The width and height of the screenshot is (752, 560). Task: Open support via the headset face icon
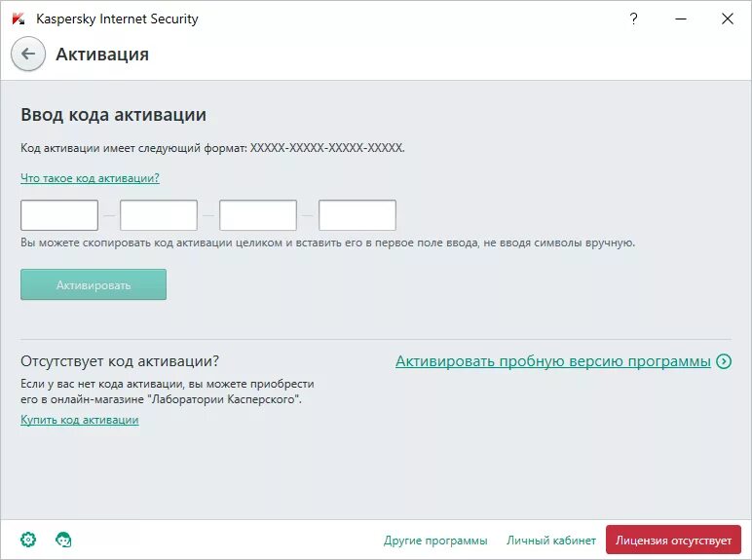(x=63, y=540)
